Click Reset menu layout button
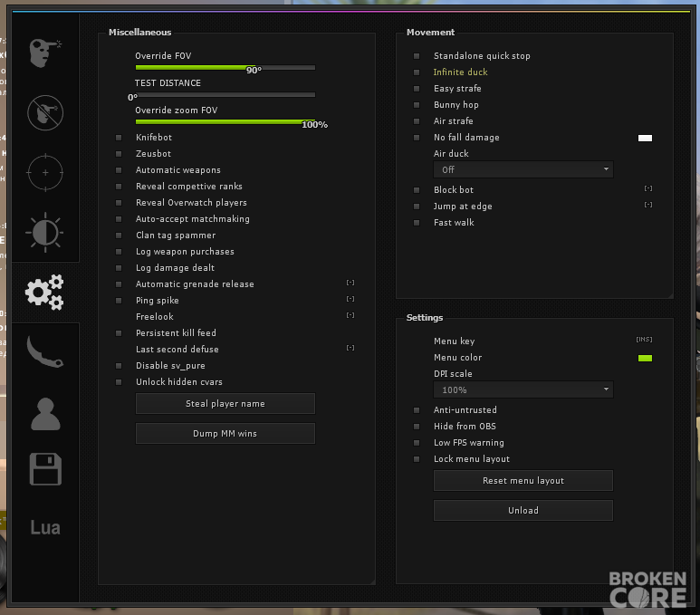 click(523, 481)
